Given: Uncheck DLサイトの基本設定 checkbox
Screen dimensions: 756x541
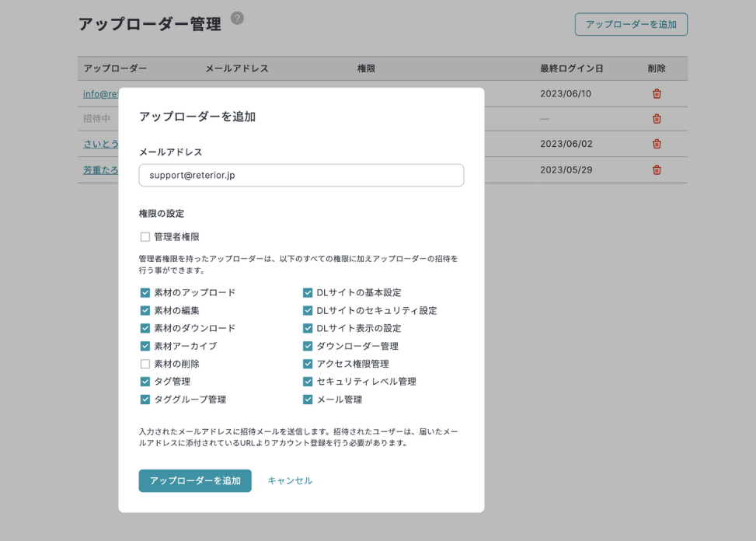Looking at the screenshot, I should [x=308, y=293].
